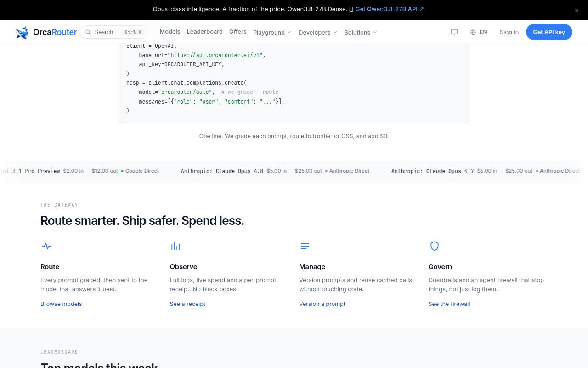Click the Observe bar chart icon

(175, 246)
